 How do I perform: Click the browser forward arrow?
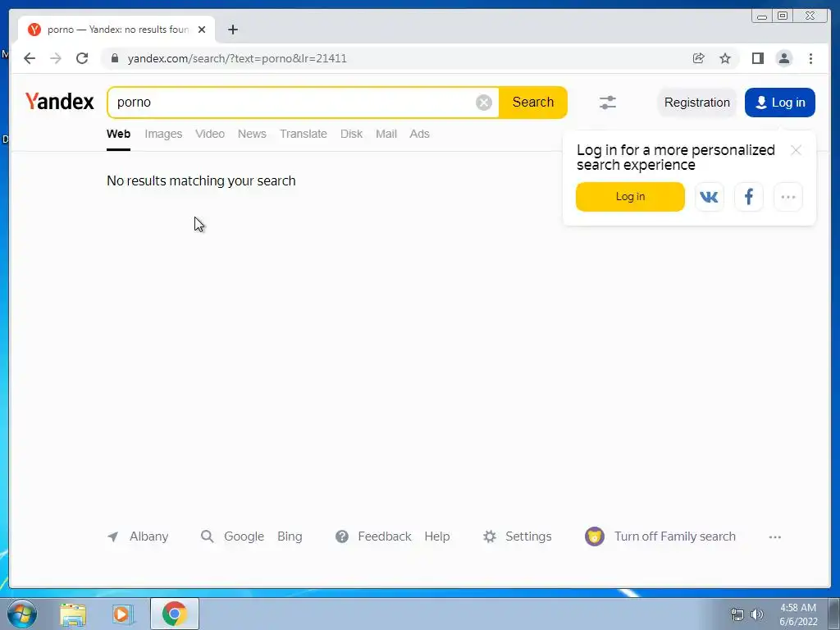click(56, 58)
